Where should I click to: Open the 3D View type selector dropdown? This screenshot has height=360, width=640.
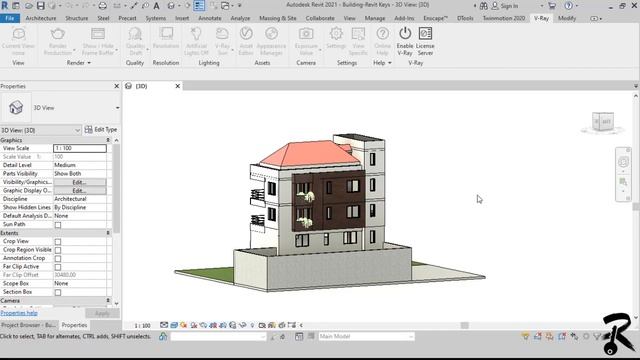pos(118,108)
